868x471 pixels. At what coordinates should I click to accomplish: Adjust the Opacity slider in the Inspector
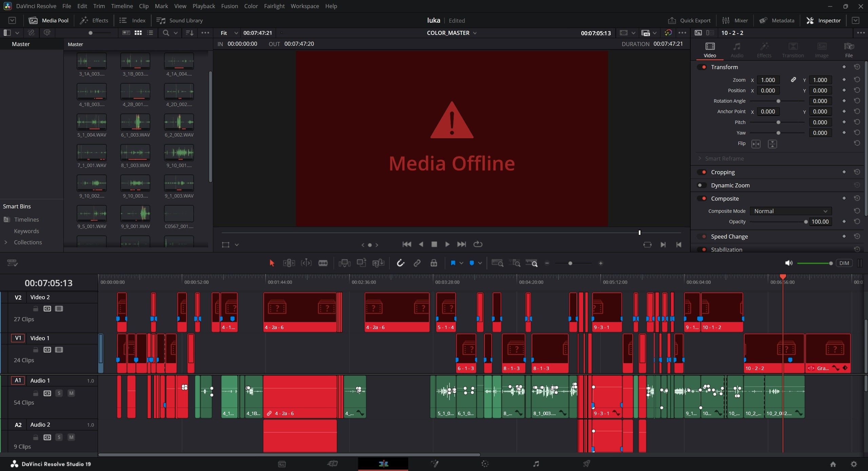coord(806,222)
